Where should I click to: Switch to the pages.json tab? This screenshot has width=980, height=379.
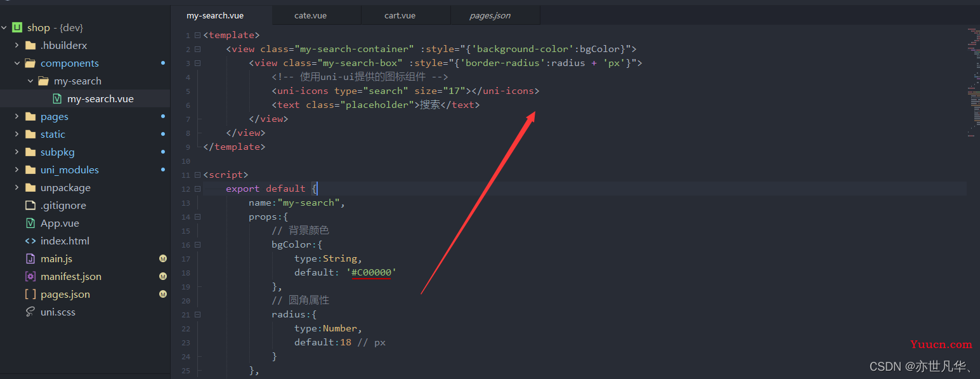click(490, 15)
